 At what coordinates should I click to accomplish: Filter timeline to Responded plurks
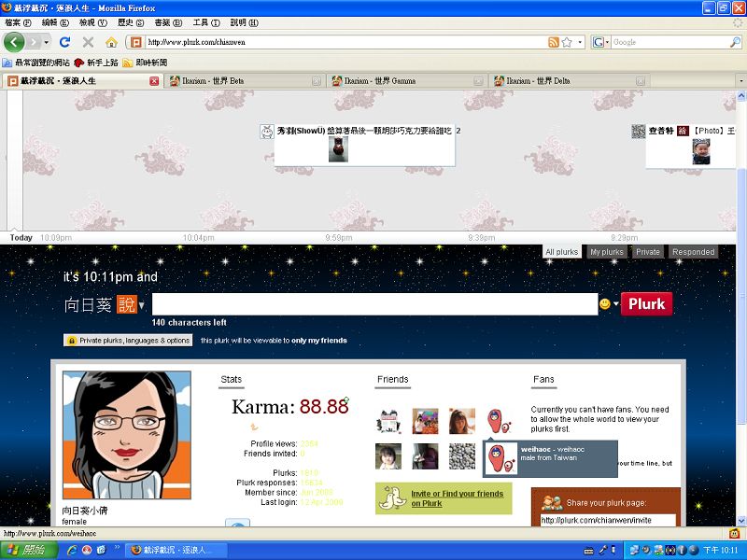693,252
